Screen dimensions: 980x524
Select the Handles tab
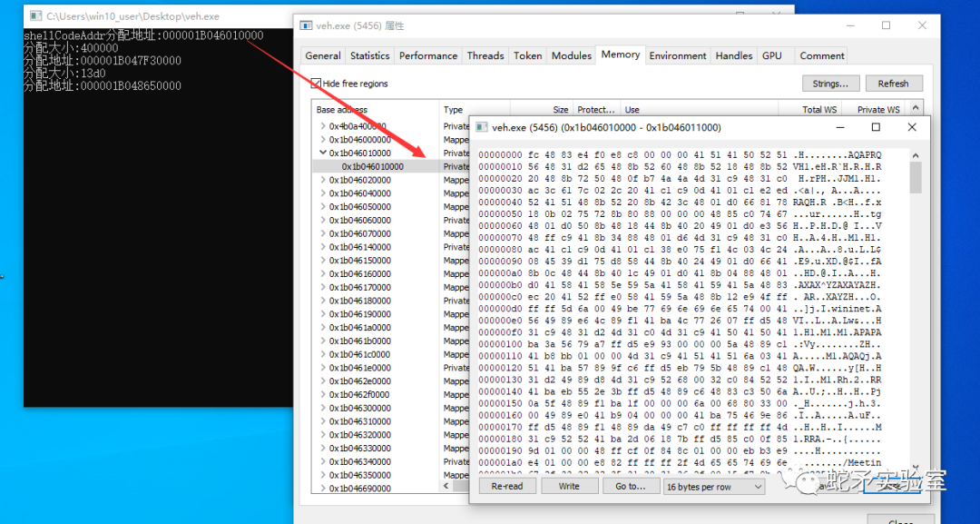pyautogui.click(x=733, y=55)
